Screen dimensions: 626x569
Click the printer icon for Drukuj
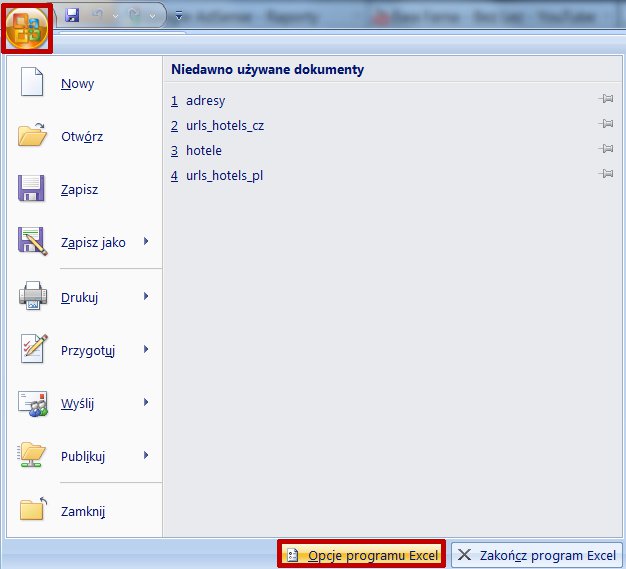[x=33, y=295]
